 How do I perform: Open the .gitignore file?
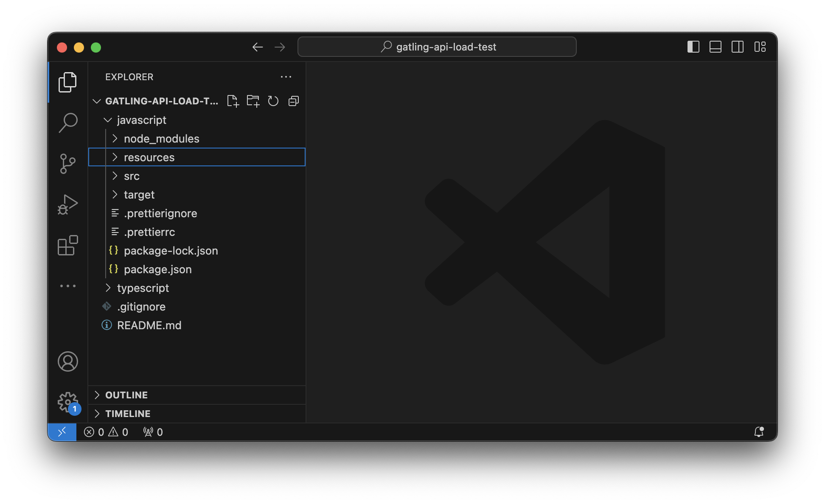click(197, 307)
